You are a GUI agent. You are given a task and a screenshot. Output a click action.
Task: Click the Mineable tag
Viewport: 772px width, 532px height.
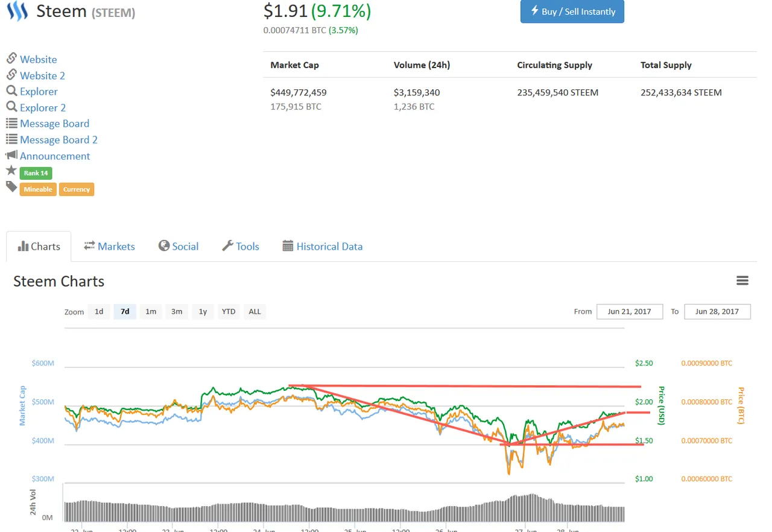coord(38,189)
